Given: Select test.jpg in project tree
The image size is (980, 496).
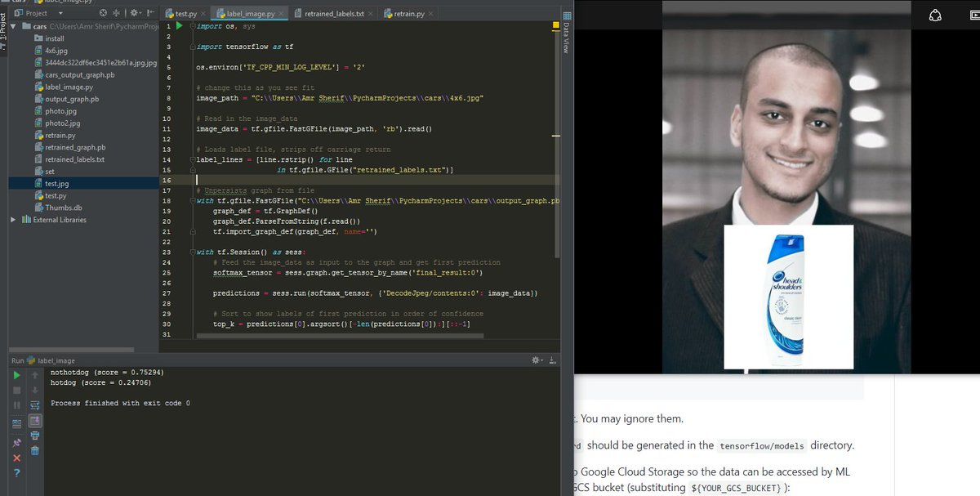Looking at the screenshot, I should (x=51, y=184).
